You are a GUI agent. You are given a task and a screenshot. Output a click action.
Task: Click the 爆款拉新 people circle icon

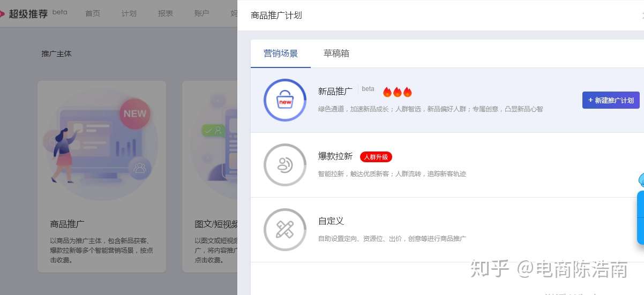click(285, 165)
